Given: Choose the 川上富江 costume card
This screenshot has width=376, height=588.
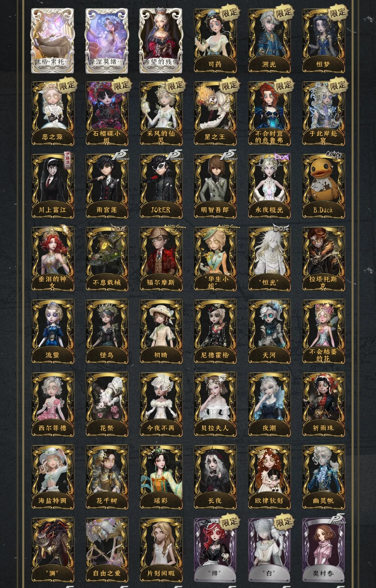Looking at the screenshot, I should pyautogui.click(x=53, y=186).
